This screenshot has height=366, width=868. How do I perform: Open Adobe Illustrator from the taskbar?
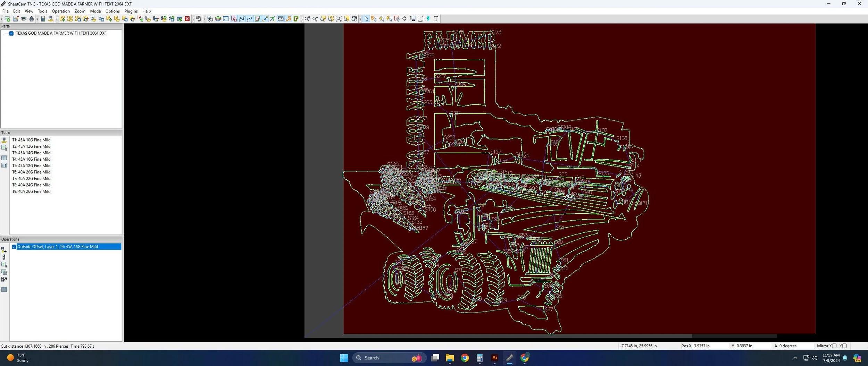(494, 358)
